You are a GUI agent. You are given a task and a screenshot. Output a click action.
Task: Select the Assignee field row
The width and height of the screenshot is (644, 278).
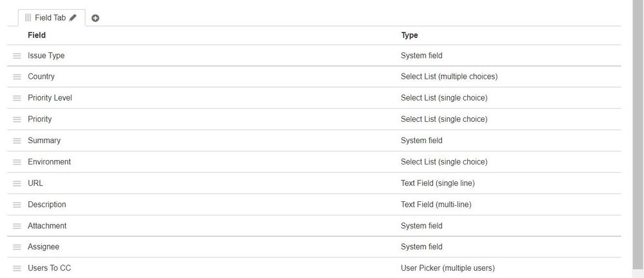pos(314,247)
